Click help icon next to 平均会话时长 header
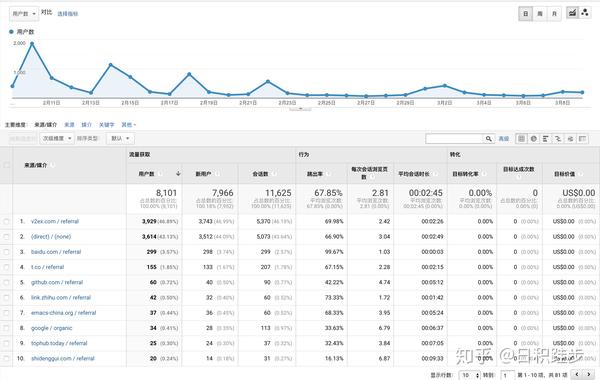The height and width of the screenshot is (380, 600). click(435, 174)
